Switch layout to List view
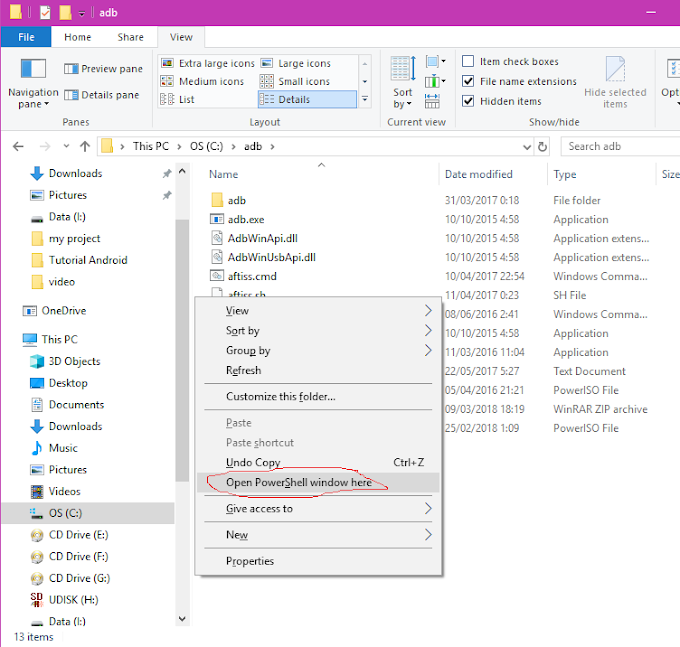Viewport: 680px width, 647px height. click(x=177, y=99)
